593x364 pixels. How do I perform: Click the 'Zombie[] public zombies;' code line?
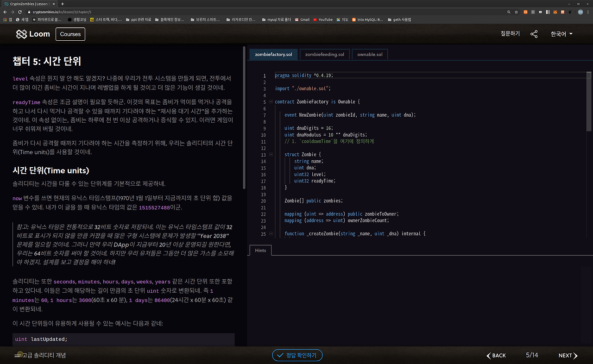click(x=314, y=201)
